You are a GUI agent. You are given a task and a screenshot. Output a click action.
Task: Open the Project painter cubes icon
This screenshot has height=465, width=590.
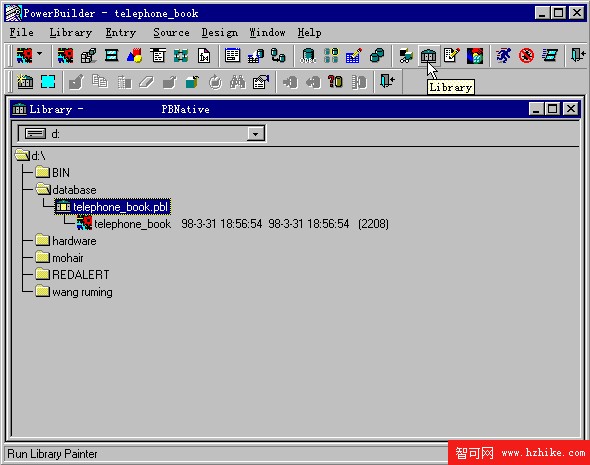[88, 56]
